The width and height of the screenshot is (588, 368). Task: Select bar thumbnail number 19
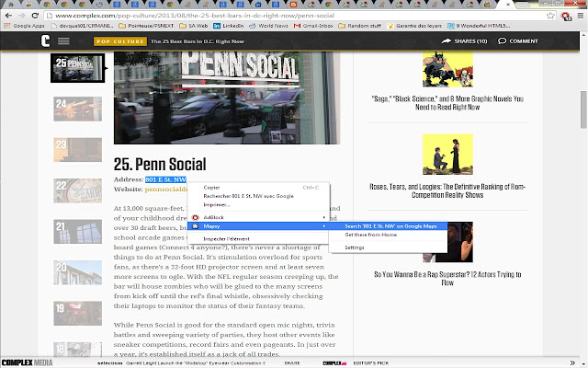(77, 313)
